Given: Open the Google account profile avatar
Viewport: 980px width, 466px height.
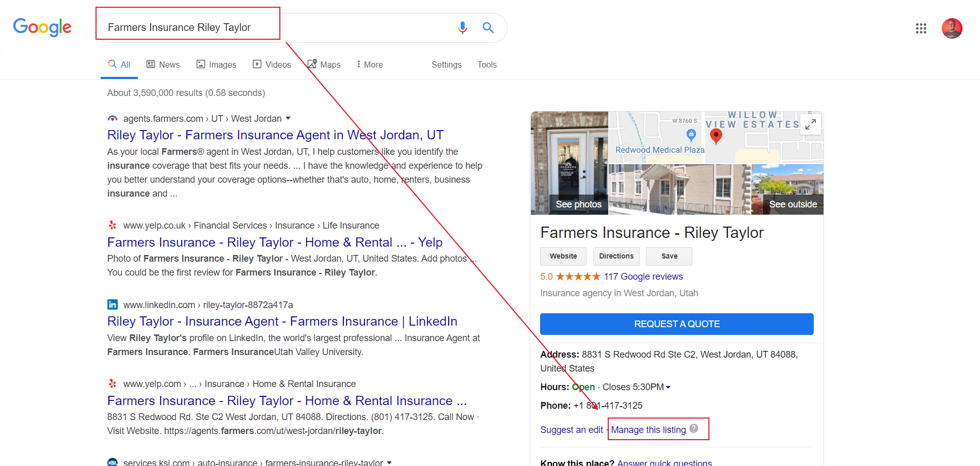Looking at the screenshot, I should tap(952, 28).
